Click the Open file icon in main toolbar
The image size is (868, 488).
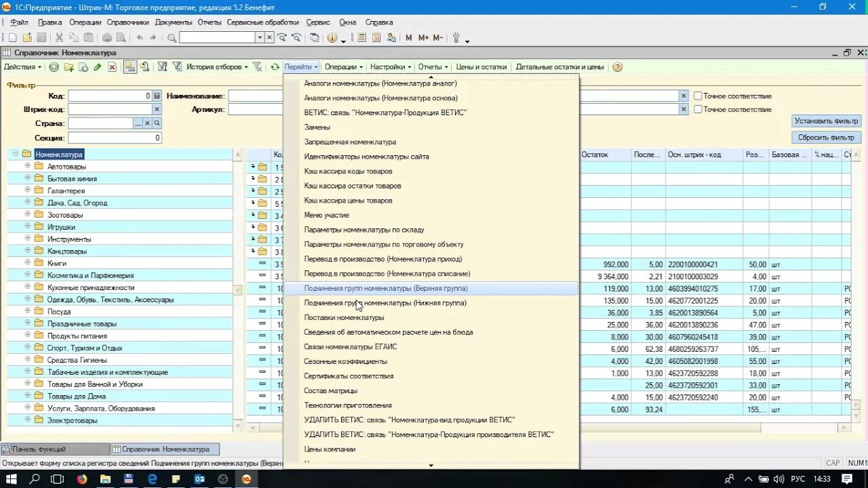[27, 38]
